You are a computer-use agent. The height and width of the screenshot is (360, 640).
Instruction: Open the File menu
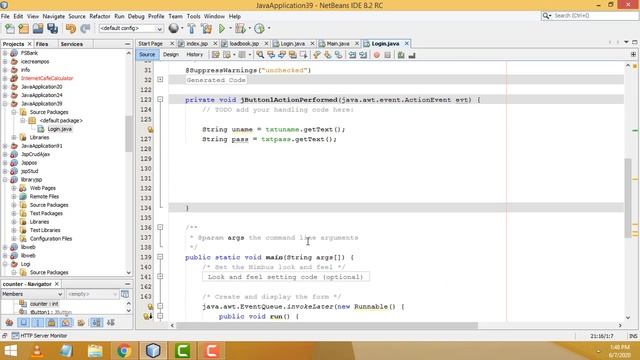5,16
